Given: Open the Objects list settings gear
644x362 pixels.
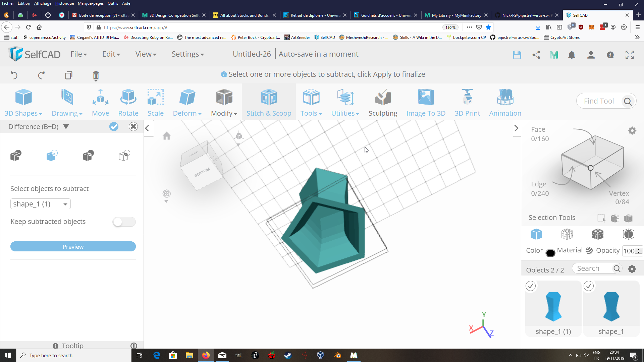Looking at the screenshot, I should coord(632,269).
